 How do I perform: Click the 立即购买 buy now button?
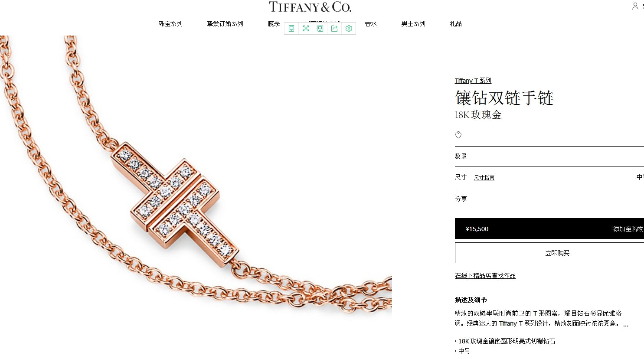coord(549,253)
